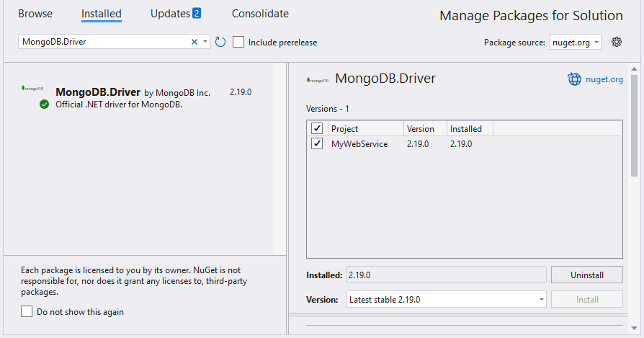This screenshot has height=338, width=644.
Task: Click the Updates count badge
Action: pyautogui.click(x=197, y=14)
